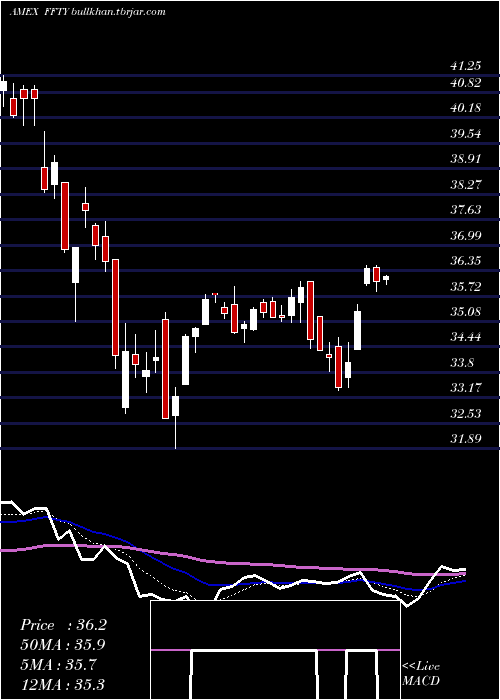Click the 34.44 price axis label
The height and width of the screenshot is (700, 500).
pos(465,337)
